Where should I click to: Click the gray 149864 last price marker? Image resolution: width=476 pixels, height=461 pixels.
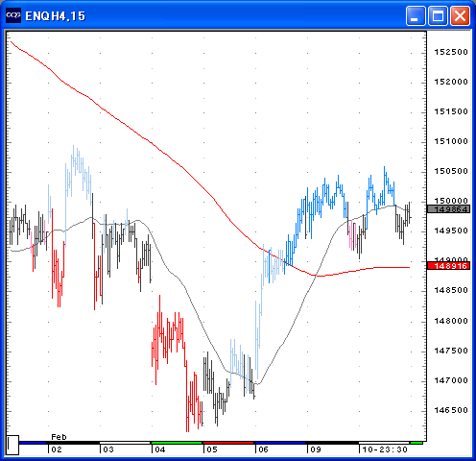[448, 209]
